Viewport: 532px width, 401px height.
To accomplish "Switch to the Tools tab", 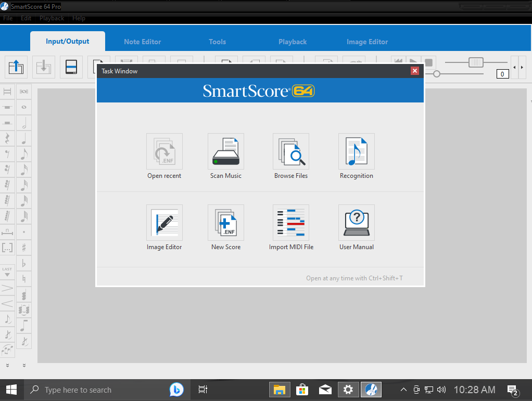I will [217, 42].
